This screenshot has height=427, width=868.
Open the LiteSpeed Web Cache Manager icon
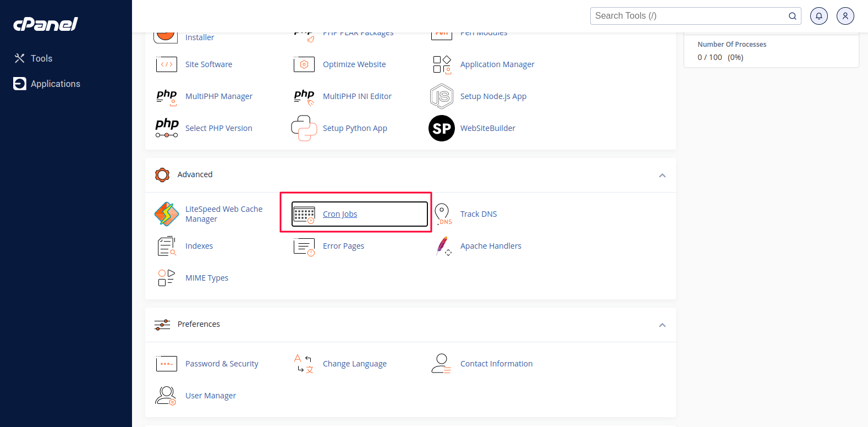click(x=166, y=214)
